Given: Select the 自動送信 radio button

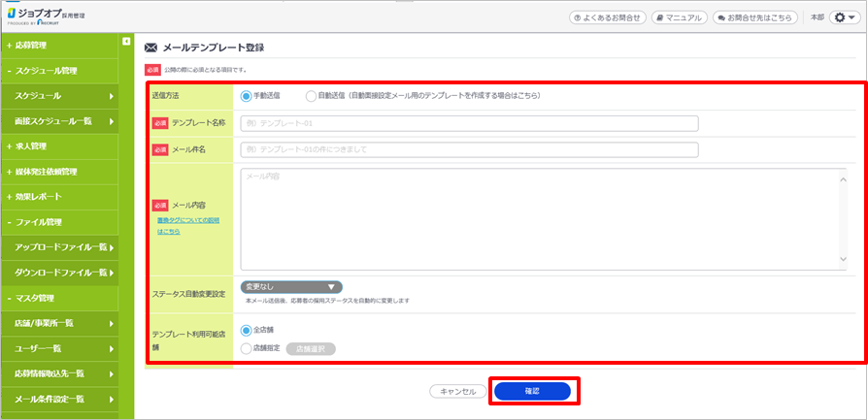Looking at the screenshot, I should point(311,96).
